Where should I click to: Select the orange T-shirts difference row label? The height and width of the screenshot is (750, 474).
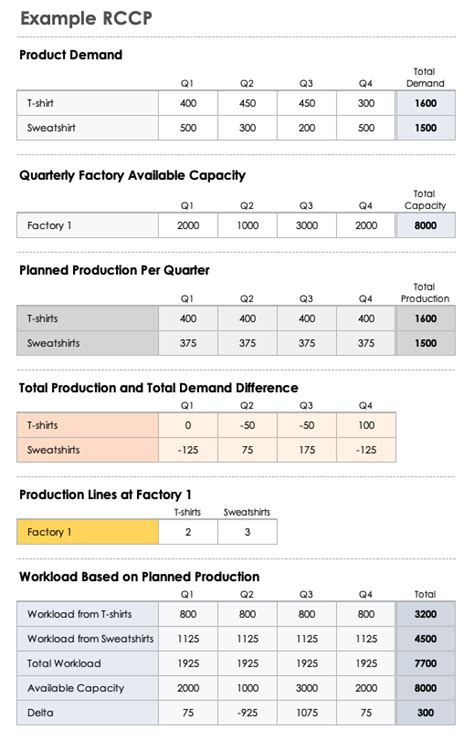88,425
